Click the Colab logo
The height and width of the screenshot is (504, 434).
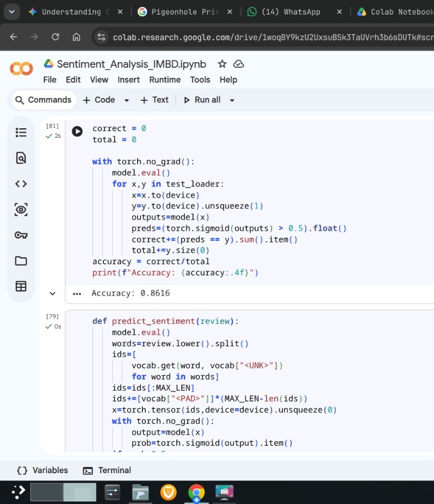[21, 68]
